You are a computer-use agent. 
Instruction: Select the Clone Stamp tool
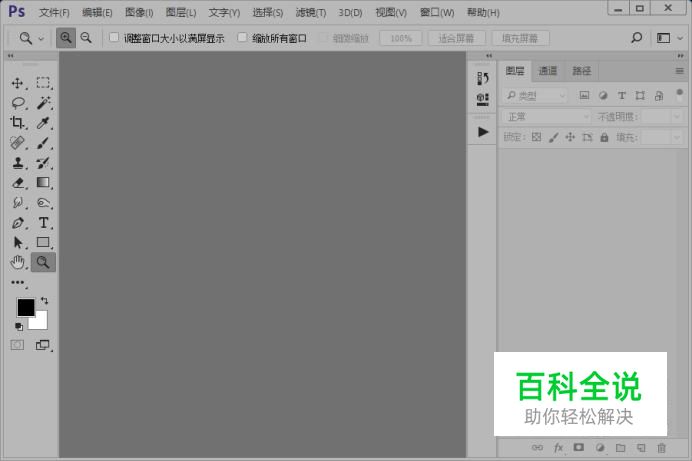pyautogui.click(x=18, y=163)
